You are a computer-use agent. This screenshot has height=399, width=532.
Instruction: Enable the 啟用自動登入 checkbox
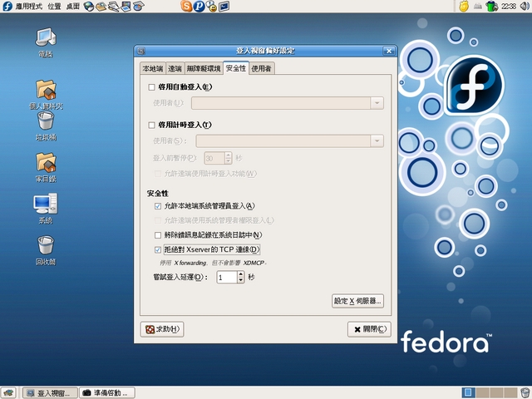[x=151, y=87]
